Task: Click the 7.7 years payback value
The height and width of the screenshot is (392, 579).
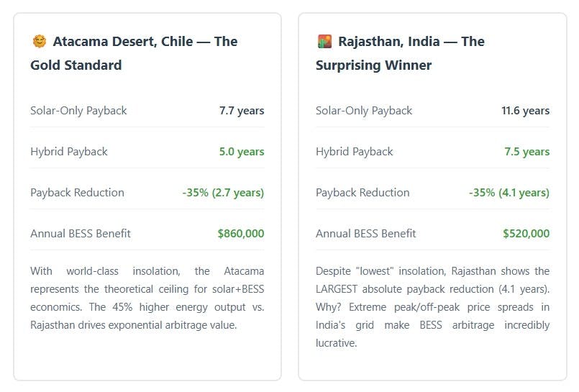Action: [x=242, y=111]
